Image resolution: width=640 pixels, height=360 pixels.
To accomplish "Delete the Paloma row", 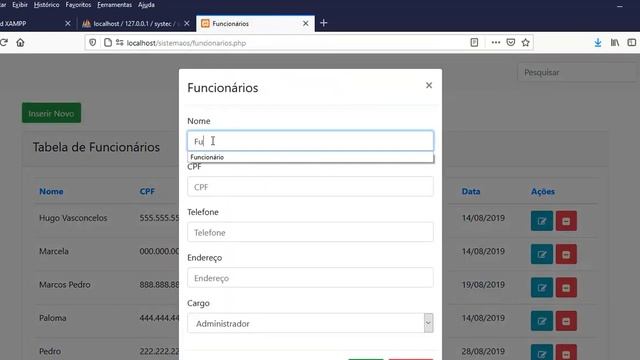I will pos(566,321).
